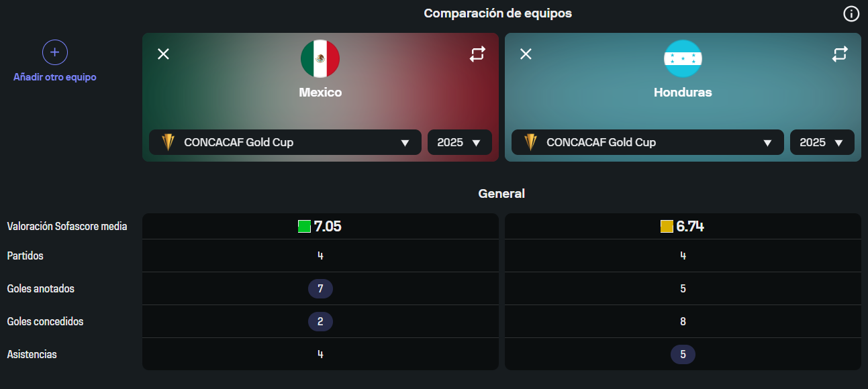Click the swap icon on Mexico card
The image size is (868, 389).
(477, 54)
